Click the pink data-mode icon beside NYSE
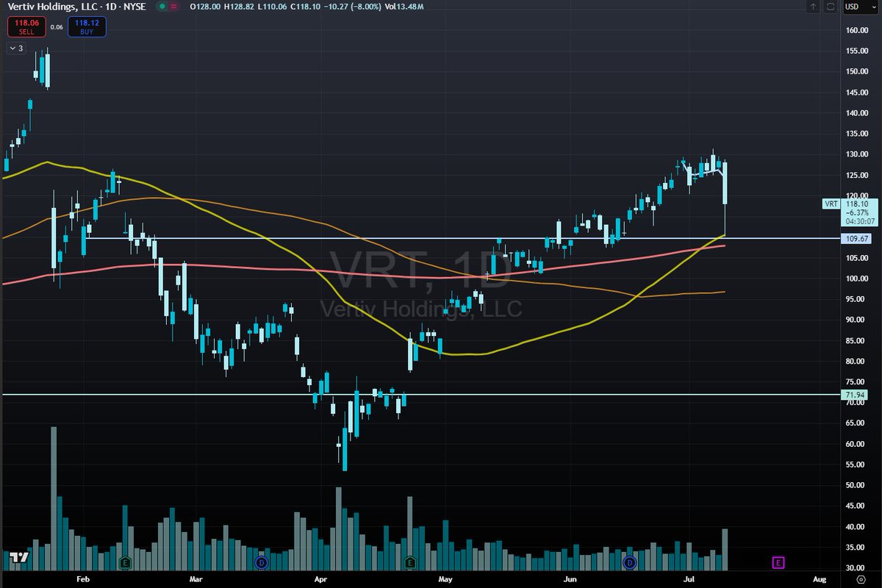The width and height of the screenshot is (882, 588). pos(175,7)
